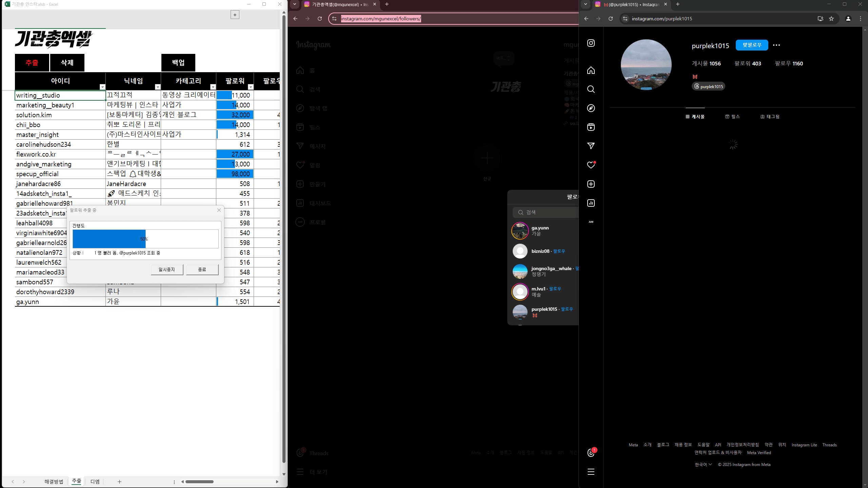Screen dimensions: 868x488
Task: Open purplek1015 profile options ellipsis
Action: pyautogui.click(x=776, y=45)
